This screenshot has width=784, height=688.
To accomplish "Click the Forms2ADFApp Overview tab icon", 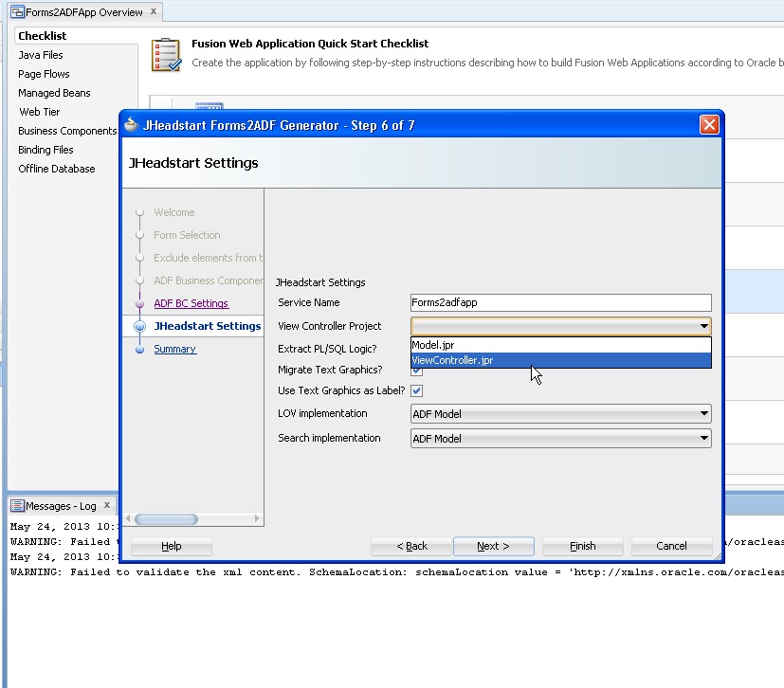I will point(17,12).
